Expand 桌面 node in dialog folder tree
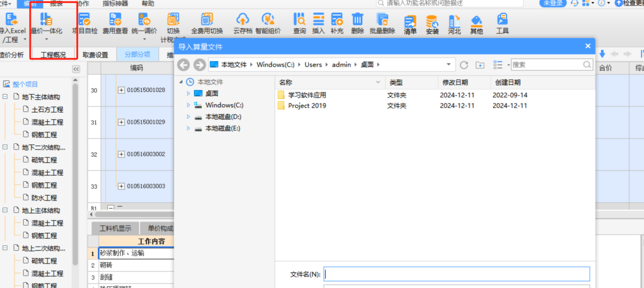The height and width of the screenshot is (288, 644). pos(188,94)
